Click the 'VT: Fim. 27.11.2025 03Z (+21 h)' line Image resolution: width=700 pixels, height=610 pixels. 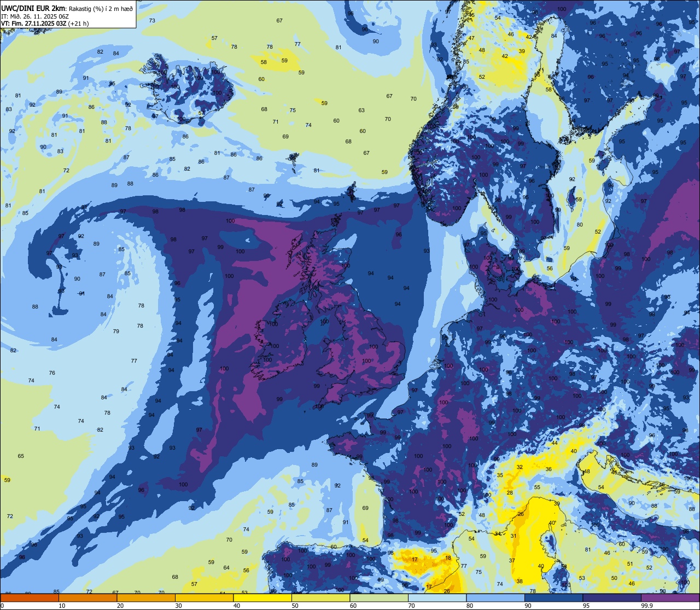coord(45,24)
